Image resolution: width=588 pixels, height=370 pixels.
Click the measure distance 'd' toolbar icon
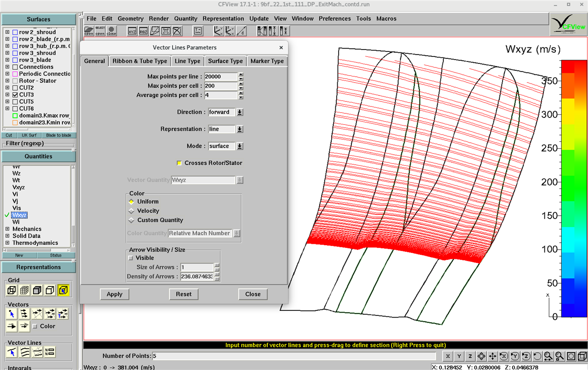point(241,31)
